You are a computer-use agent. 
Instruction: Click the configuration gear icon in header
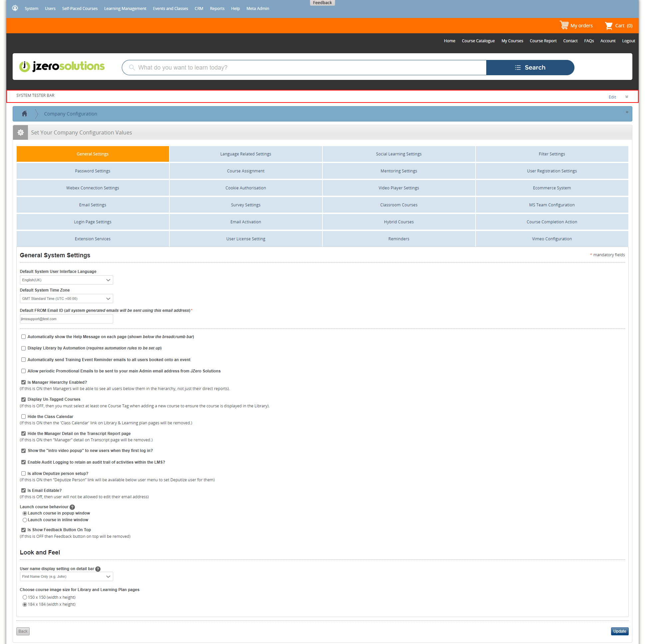[x=20, y=132]
